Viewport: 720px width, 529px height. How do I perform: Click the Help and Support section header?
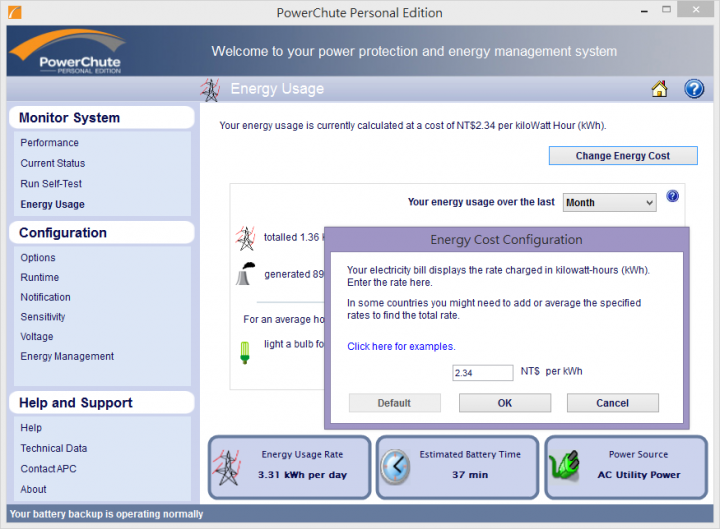[101, 403]
